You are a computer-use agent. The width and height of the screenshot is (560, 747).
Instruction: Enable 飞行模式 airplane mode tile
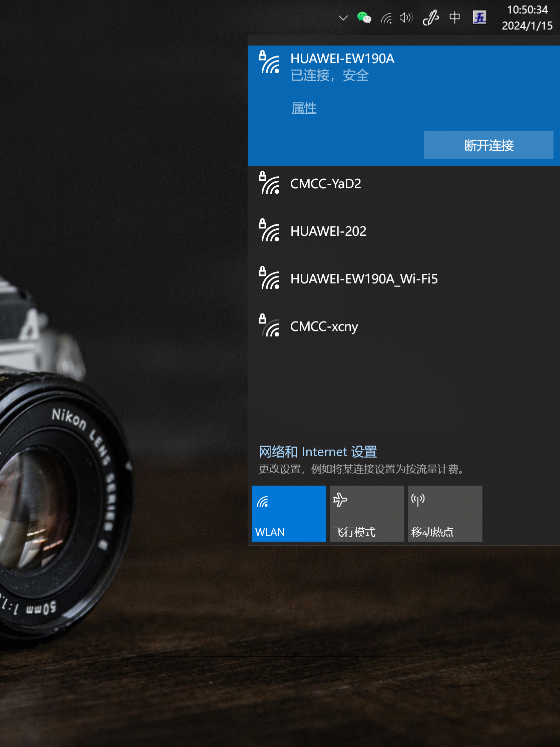(x=367, y=513)
